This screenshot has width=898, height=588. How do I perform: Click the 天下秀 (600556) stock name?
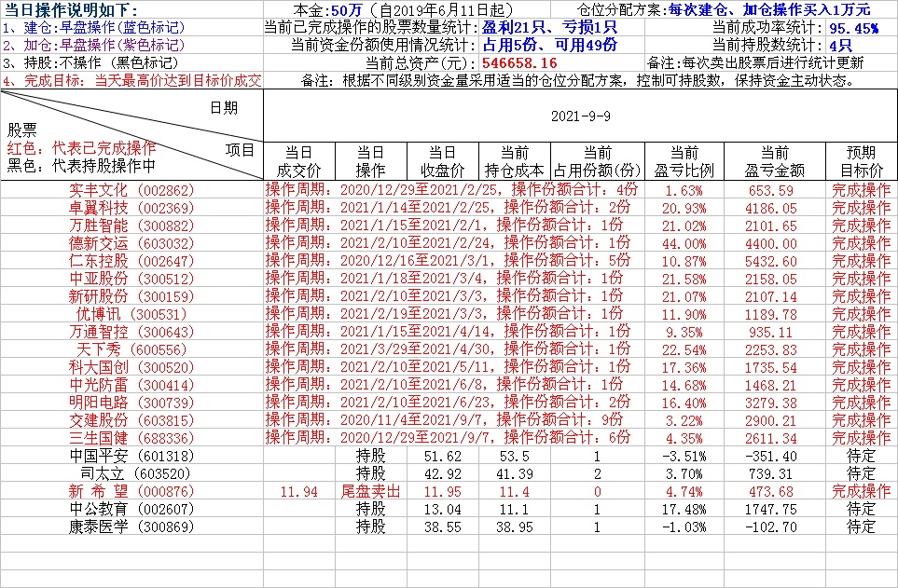point(131,349)
